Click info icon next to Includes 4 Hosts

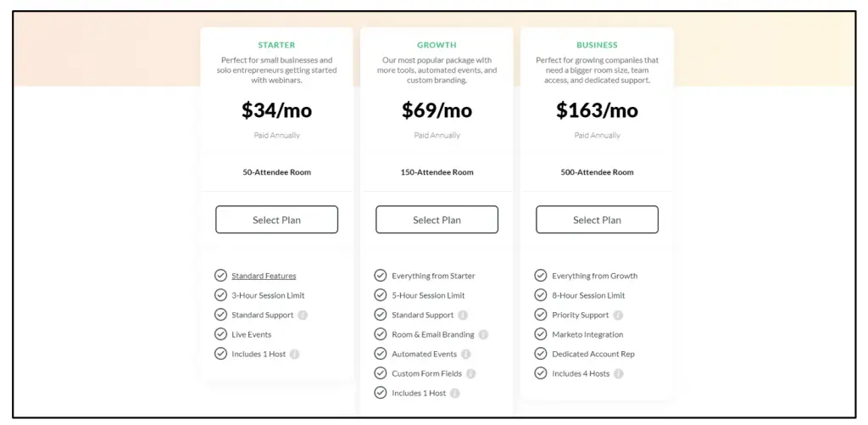[x=619, y=373]
